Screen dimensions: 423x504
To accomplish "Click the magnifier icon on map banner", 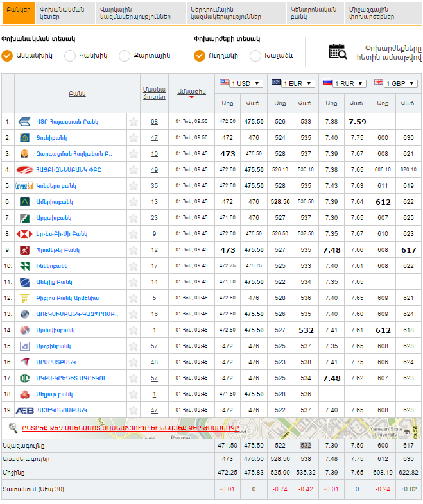I will (x=13, y=427).
